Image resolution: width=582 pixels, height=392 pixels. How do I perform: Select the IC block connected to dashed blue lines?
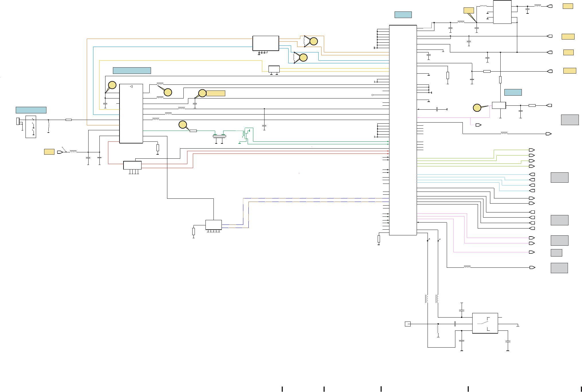tap(213, 225)
